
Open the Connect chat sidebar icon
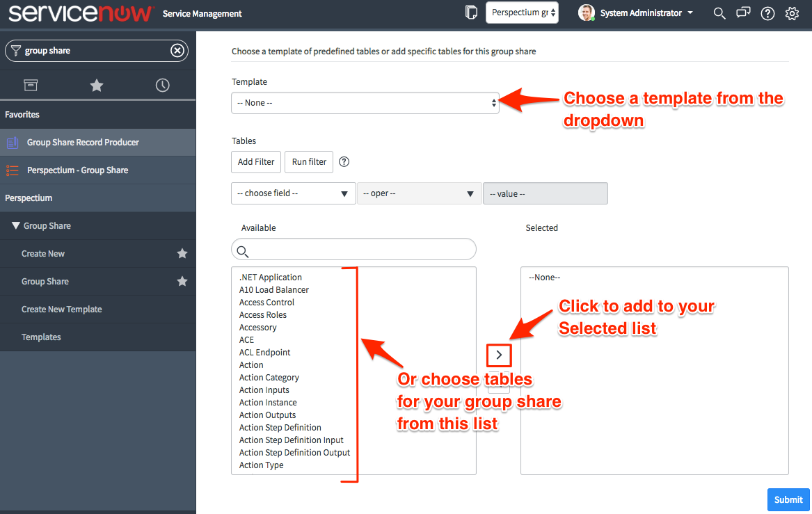click(743, 13)
